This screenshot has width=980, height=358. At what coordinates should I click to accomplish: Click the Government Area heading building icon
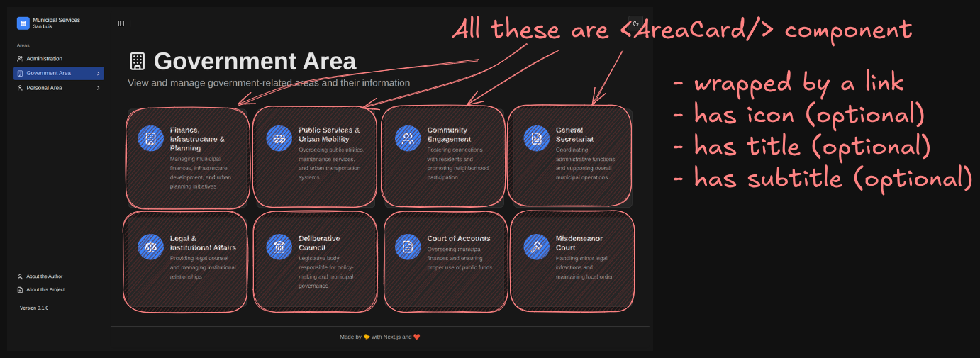tap(138, 62)
